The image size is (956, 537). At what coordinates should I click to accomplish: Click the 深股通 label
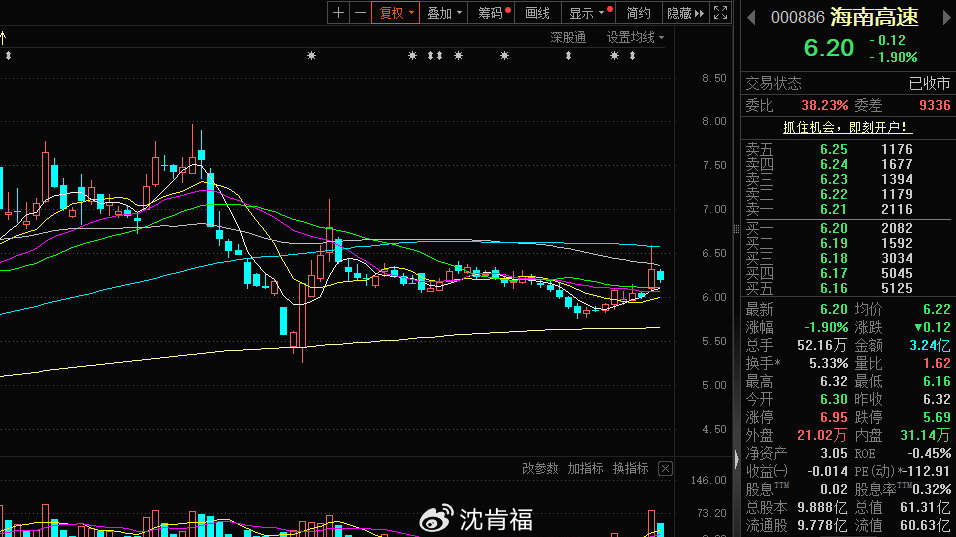tap(568, 38)
